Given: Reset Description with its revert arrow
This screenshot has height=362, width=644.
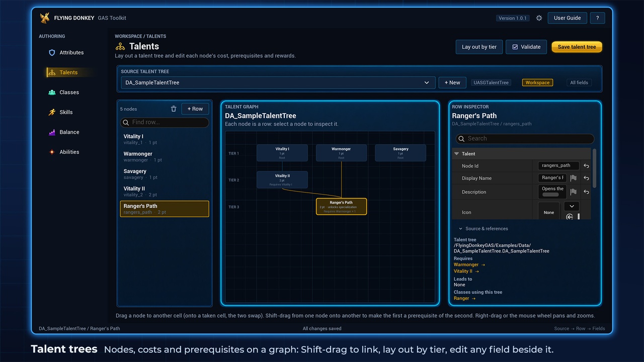Looking at the screenshot, I should [586, 192].
